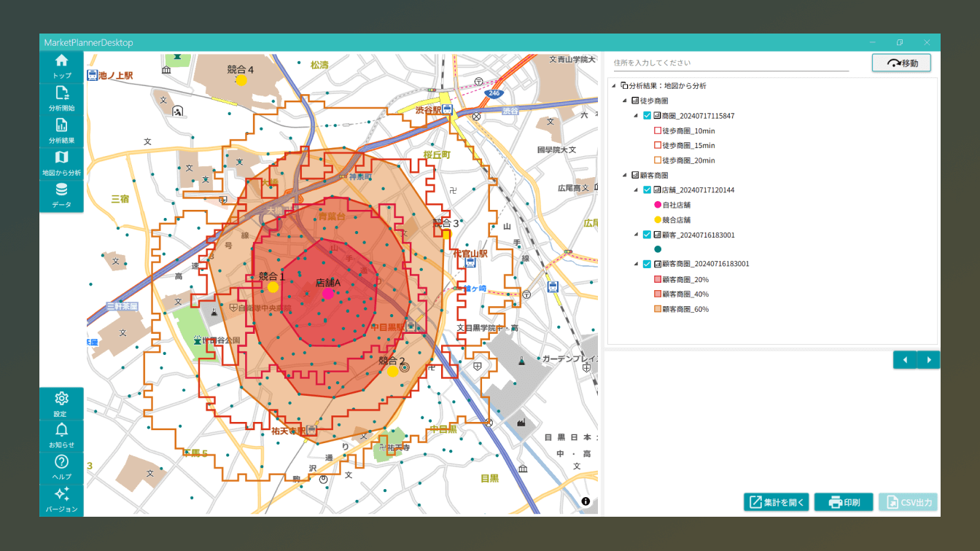This screenshot has height=551, width=980.
Task: Collapse the 顧客商圏_20240716183001 node
Action: [x=637, y=265]
